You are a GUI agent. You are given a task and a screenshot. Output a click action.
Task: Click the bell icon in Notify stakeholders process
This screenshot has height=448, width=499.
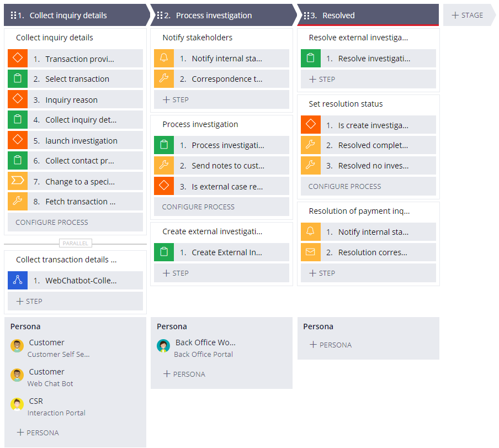164,59
